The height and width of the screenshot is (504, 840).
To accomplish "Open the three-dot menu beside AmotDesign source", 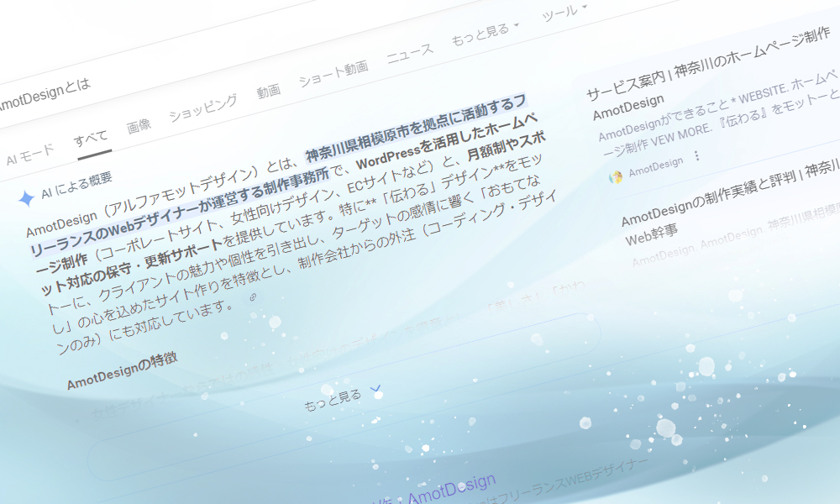I will (696, 156).
